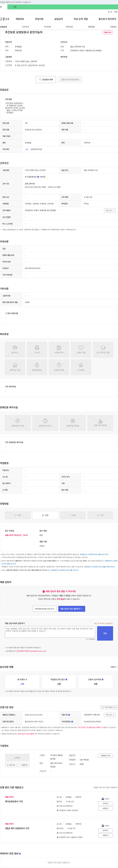This screenshot has width=118, height=868.
Task: Click the 서류 selection method card
Action: pos(17,515)
